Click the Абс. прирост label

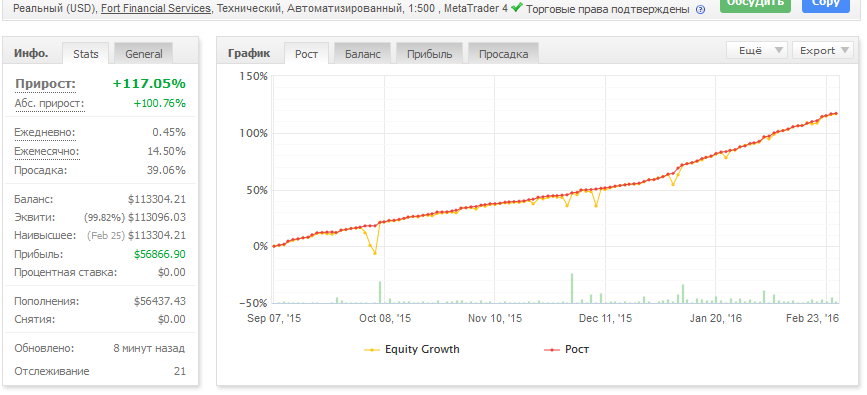click(50, 103)
